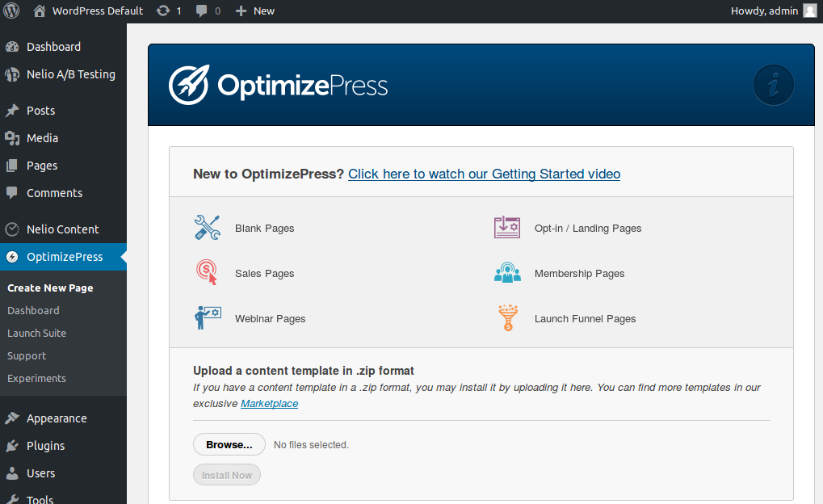Click the OptimizePress rocket logo
The height and width of the screenshot is (504, 823).
click(187, 84)
